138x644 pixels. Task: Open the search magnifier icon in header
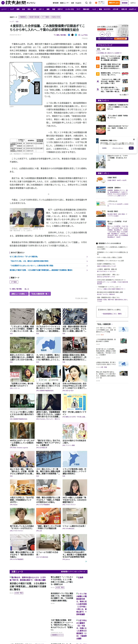coord(86,3)
